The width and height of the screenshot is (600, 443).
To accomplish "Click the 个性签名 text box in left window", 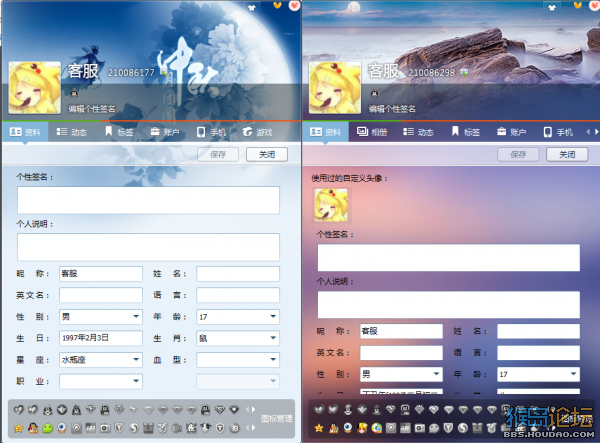I will click(x=148, y=200).
